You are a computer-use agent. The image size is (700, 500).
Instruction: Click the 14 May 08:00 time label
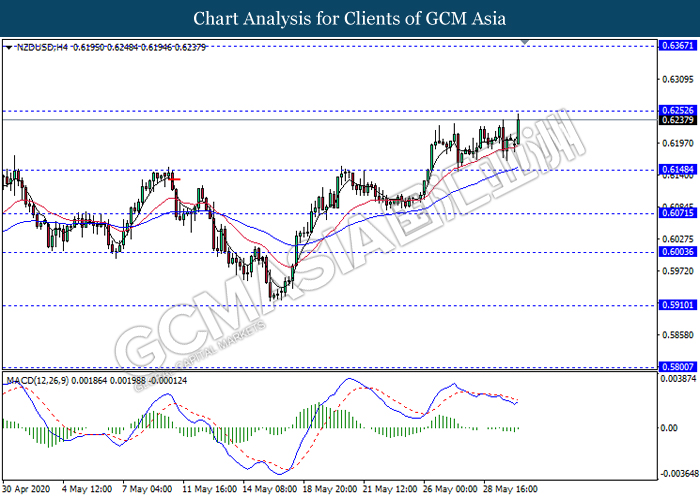(x=270, y=489)
